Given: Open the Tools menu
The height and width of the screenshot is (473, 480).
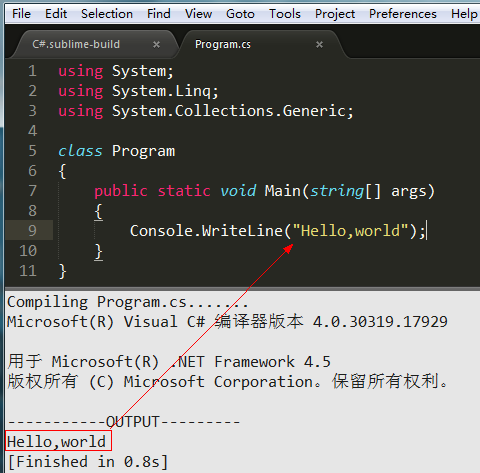Looking at the screenshot, I should pos(285,14).
